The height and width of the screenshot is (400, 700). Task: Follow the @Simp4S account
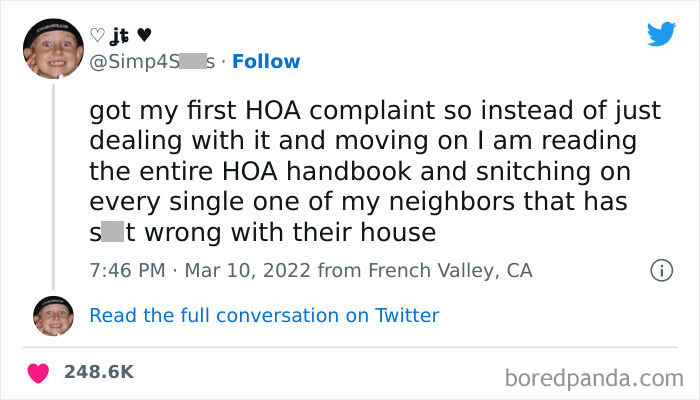[x=265, y=61]
